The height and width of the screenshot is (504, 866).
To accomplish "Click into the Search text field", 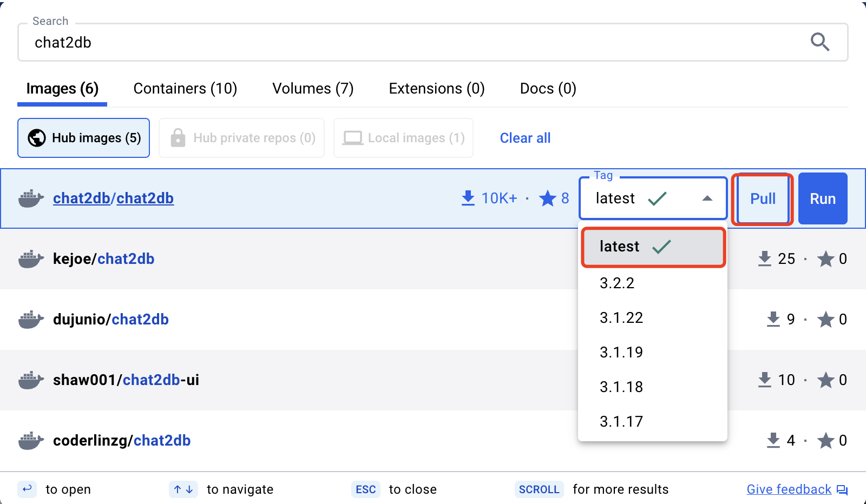I will coord(411,42).
